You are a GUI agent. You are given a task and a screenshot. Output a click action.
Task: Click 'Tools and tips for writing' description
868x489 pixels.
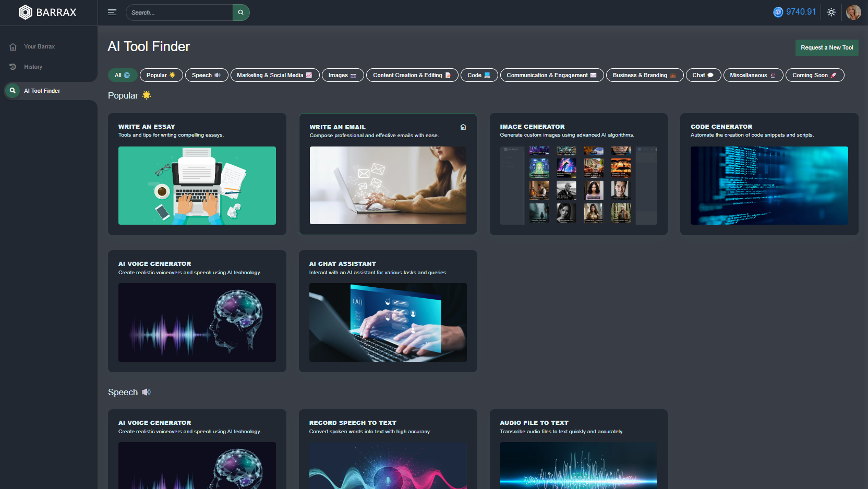pyautogui.click(x=171, y=135)
